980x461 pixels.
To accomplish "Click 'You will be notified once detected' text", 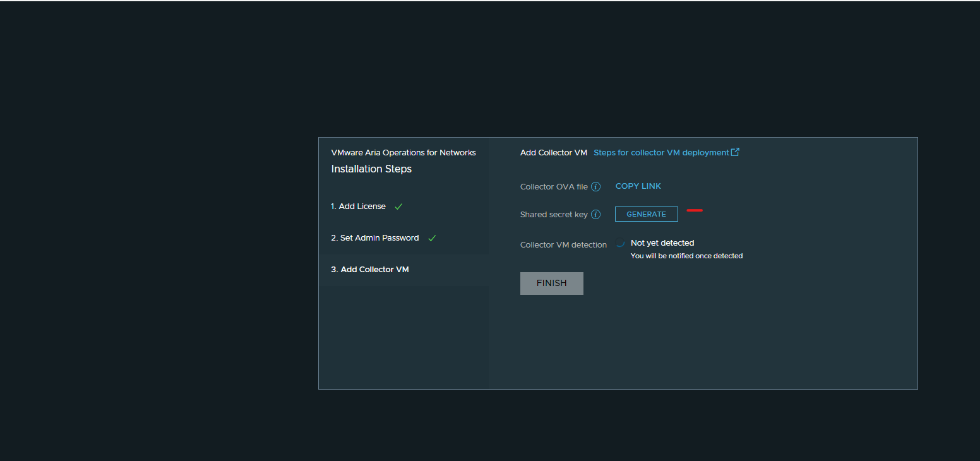I will coord(686,256).
